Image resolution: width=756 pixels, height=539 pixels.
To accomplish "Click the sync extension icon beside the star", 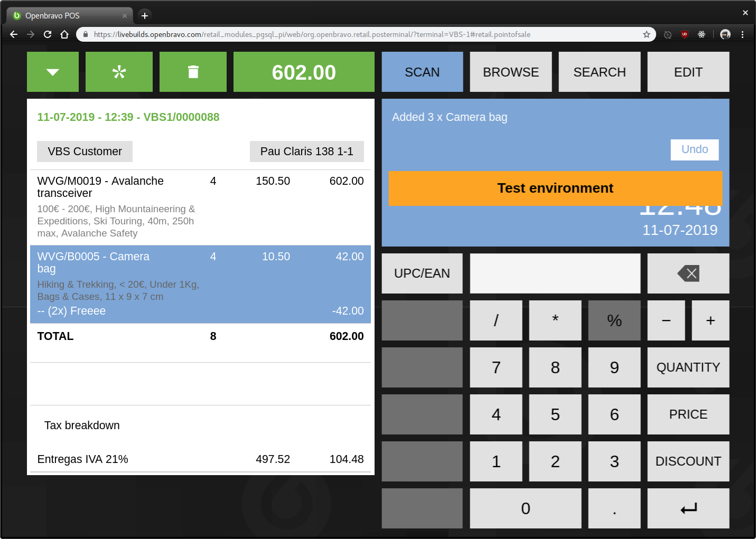I will (x=668, y=34).
